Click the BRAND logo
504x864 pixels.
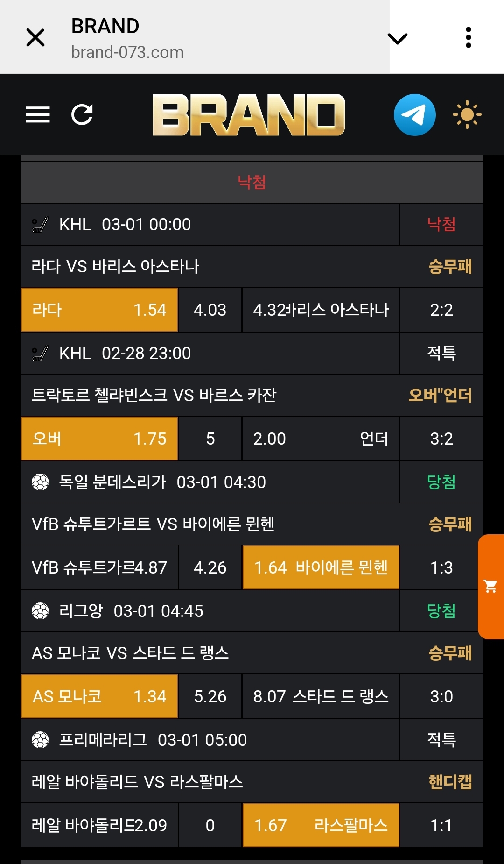[x=248, y=115]
